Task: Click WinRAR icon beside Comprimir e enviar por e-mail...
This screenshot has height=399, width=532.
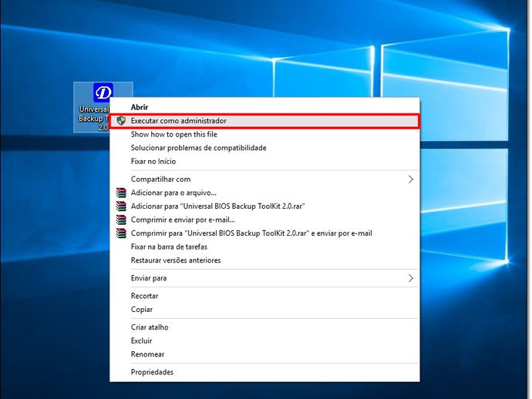Action: pyautogui.click(x=121, y=220)
